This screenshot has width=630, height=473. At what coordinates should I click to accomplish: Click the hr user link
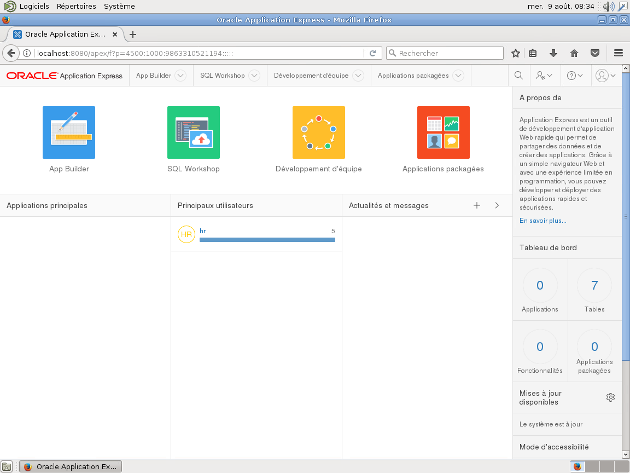click(x=203, y=231)
